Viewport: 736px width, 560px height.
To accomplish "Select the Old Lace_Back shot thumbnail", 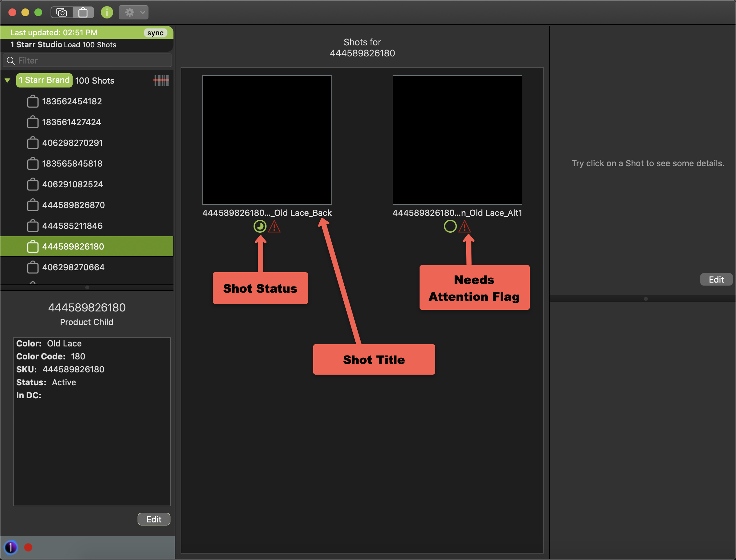I will [267, 140].
